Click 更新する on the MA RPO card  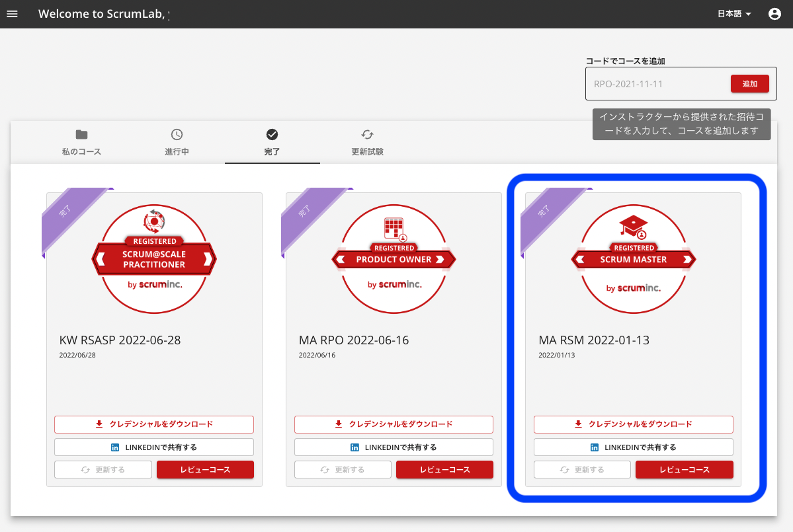coord(343,470)
